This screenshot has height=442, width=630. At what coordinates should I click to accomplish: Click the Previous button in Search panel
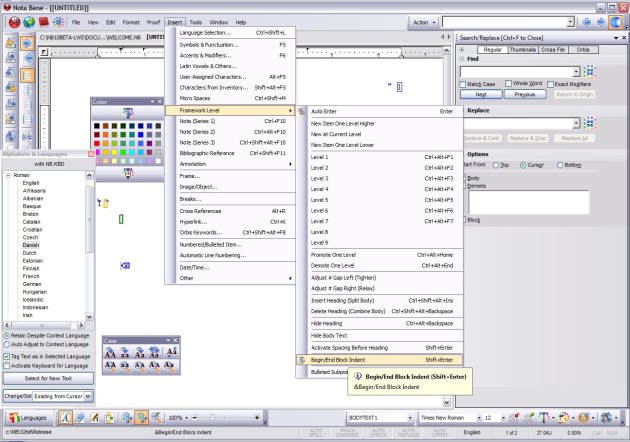coord(525,94)
